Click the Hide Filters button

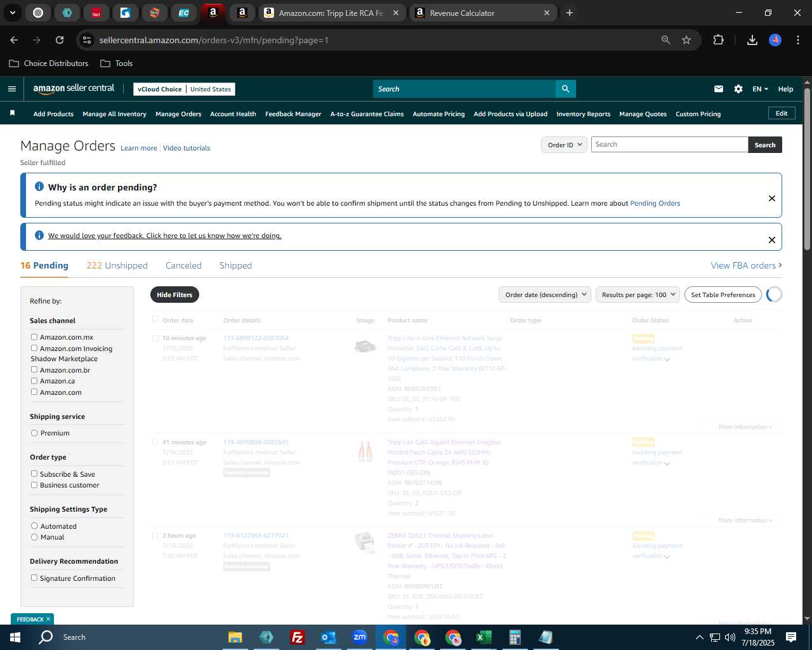click(x=174, y=295)
